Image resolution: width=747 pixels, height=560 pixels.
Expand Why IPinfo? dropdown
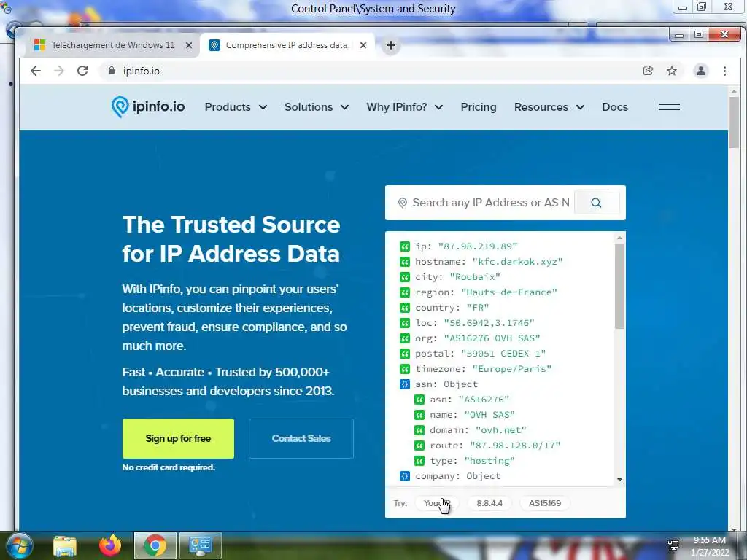click(x=404, y=106)
